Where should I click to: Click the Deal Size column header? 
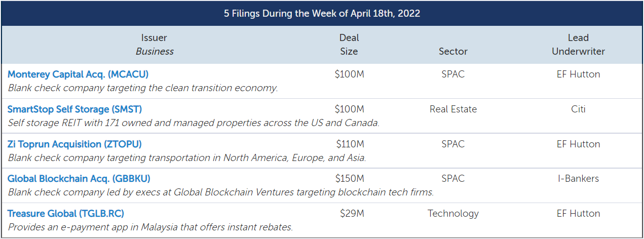(x=349, y=45)
